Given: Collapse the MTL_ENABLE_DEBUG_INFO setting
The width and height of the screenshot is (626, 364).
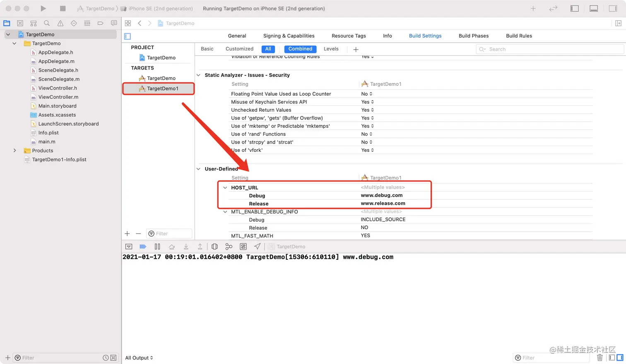Looking at the screenshot, I should coord(225,212).
